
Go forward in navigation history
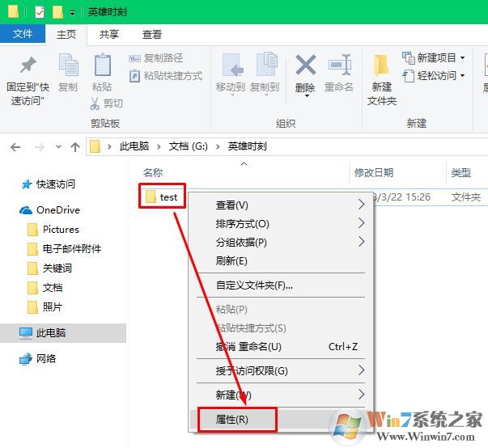coord(39,146)
